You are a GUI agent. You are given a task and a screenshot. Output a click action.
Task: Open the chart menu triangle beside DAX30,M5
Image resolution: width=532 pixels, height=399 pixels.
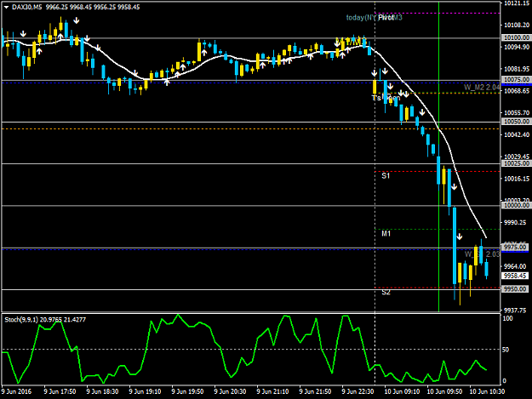coord(6,7)
